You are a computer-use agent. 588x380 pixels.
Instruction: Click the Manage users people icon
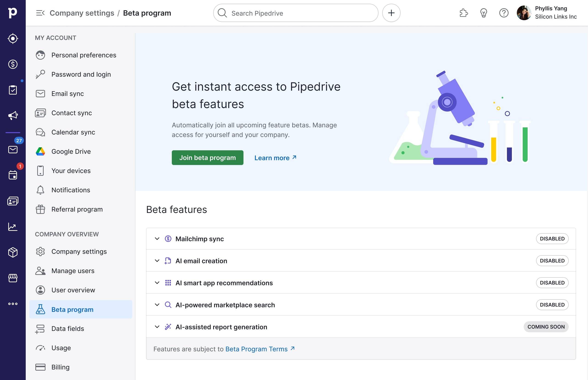(40, 271)
